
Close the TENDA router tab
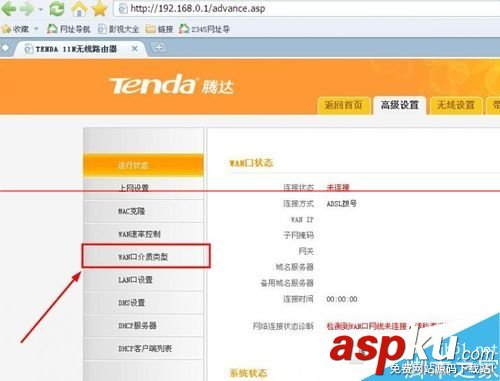pos(135,49)
